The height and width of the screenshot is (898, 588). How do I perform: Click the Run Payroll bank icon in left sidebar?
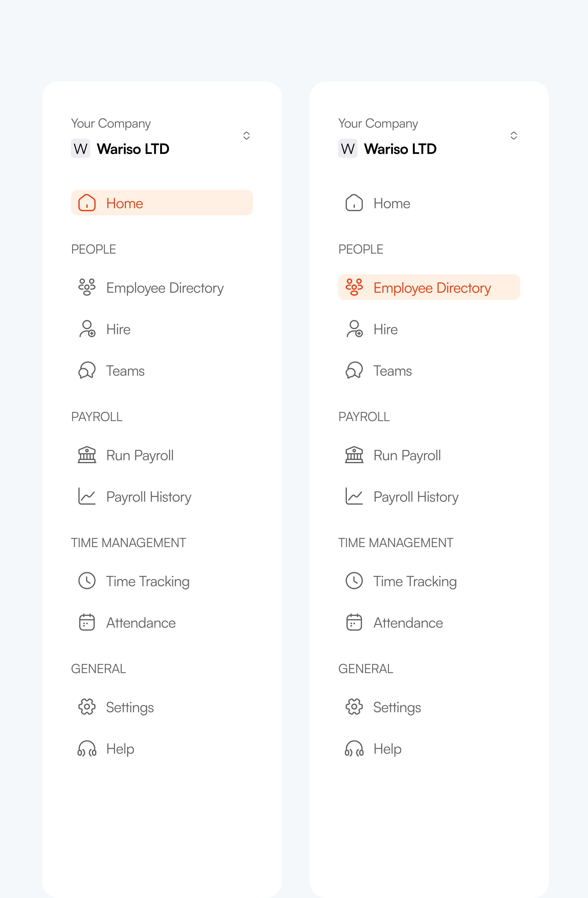[87, 455]
